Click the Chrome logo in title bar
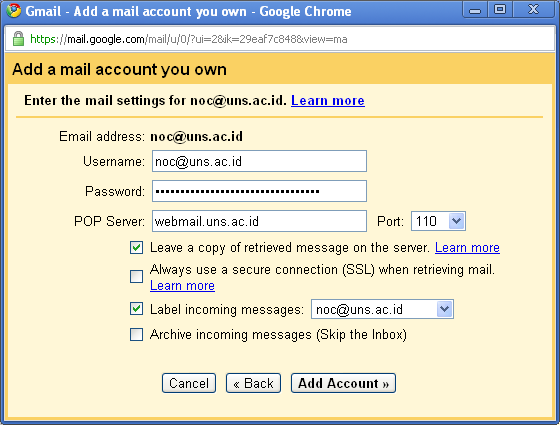 coord(14,11)
